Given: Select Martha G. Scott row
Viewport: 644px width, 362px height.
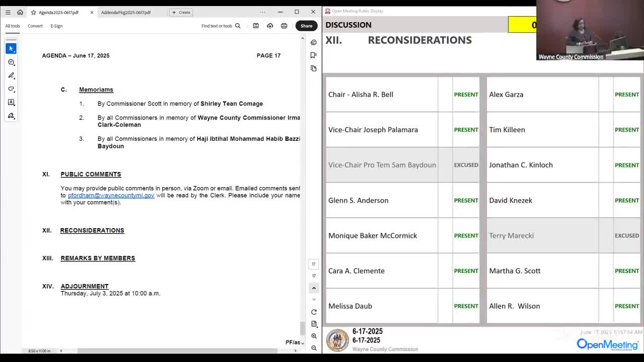Looking at the screenshot, I should pos(563,270).
